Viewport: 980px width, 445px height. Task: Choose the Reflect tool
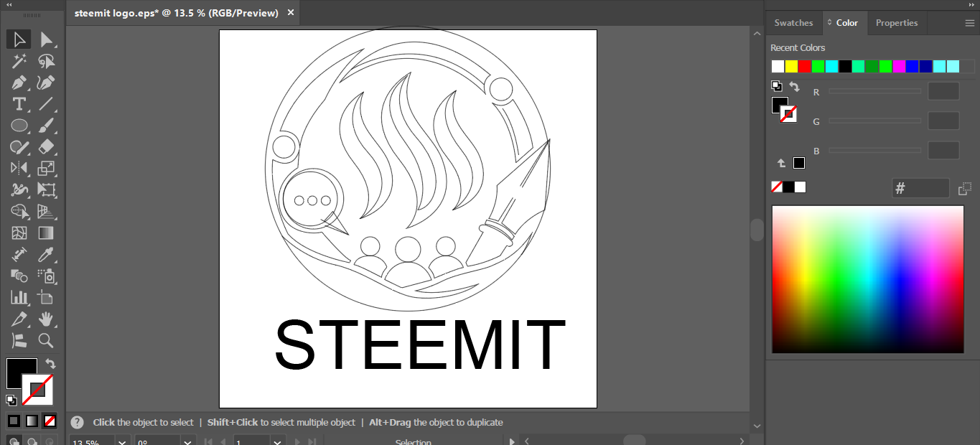(x=19, y=169)
